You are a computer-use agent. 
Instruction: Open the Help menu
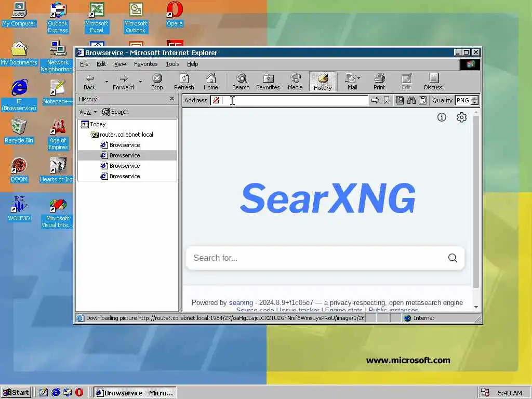[x=192, y=64]
